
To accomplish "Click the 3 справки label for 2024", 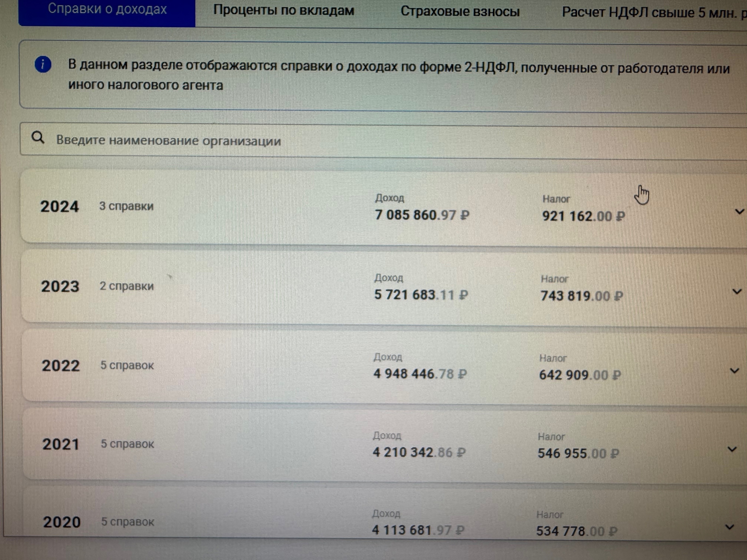I will (126, 206).
